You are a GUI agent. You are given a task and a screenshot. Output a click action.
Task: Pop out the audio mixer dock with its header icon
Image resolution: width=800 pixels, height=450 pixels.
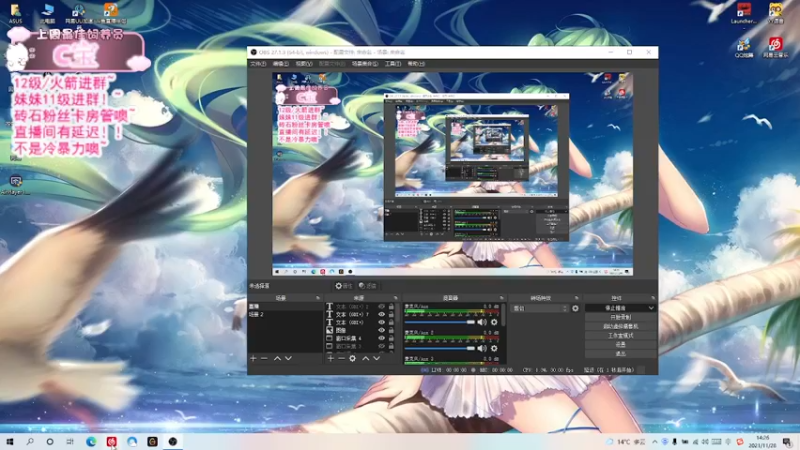502,298
